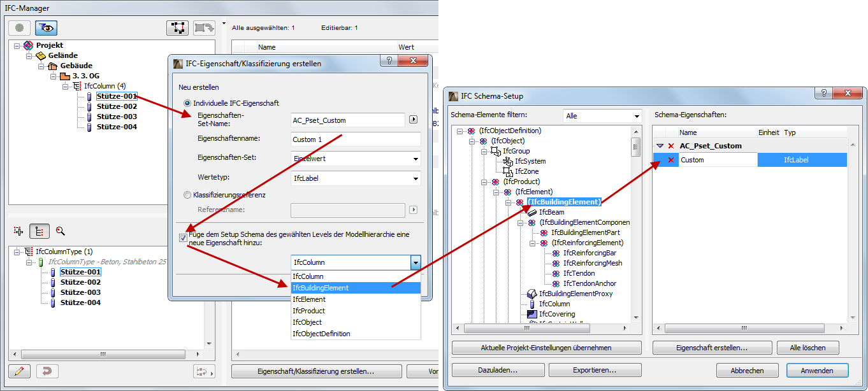
Task: Select Individuelle IFC-Eigenschaft radio button
Action: [x=187, y=103]
